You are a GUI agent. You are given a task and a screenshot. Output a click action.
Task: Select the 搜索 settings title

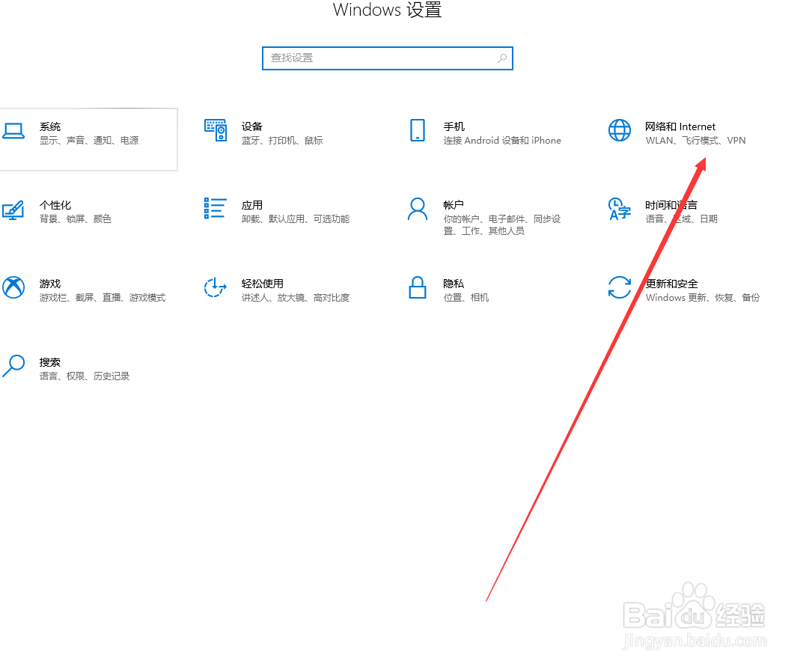click(49, 362)
